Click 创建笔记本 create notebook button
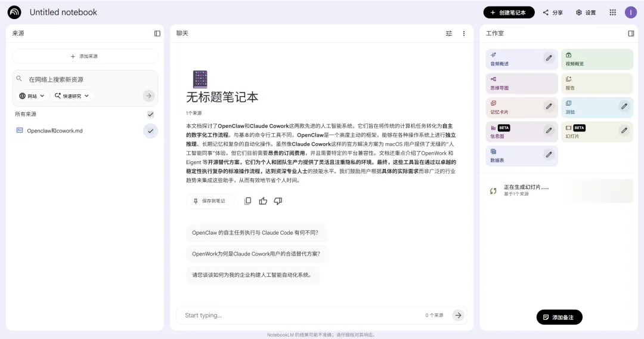 click(x=509, y=13)
